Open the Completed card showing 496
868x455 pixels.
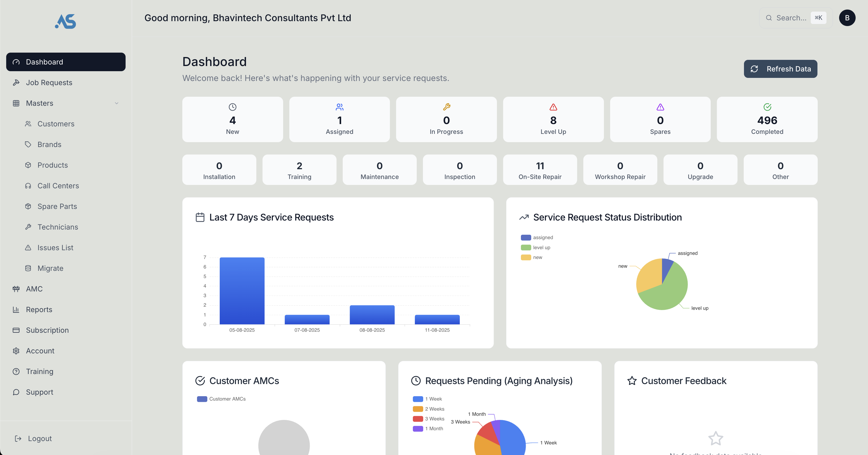[x=767, y=119]
